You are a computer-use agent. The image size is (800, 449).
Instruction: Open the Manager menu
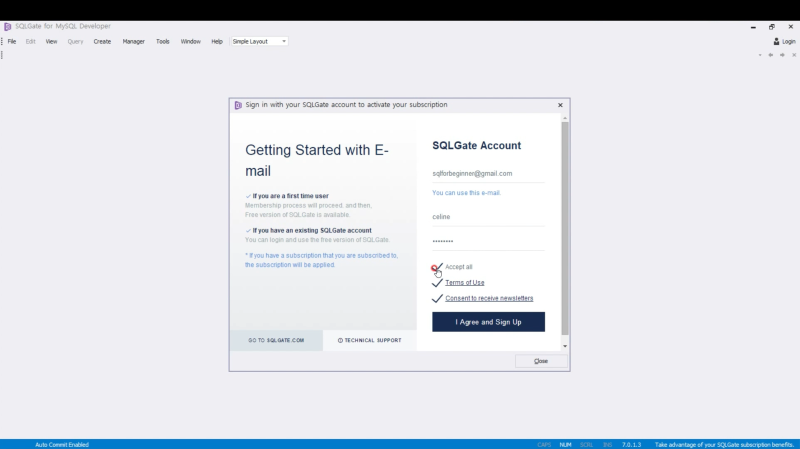[134, 41]
